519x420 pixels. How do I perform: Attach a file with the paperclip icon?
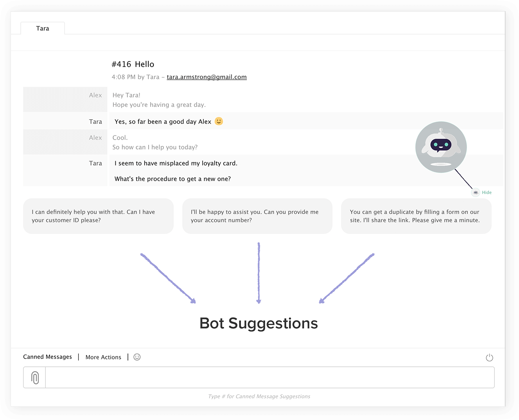35,377
